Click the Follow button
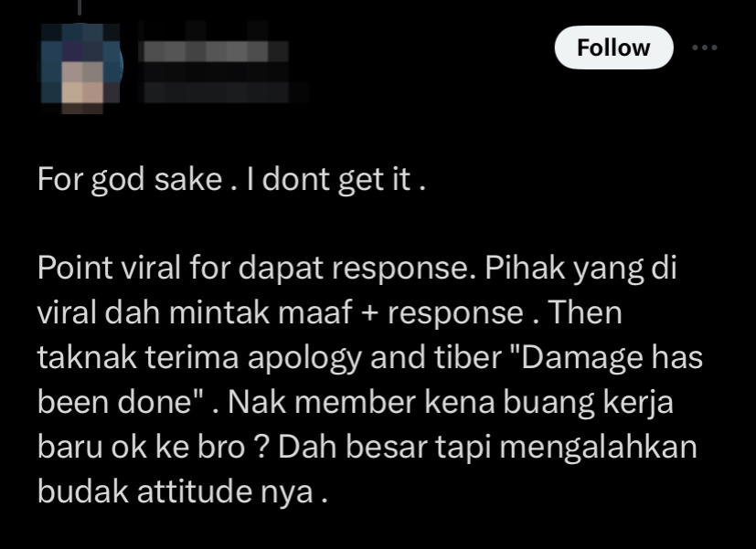The height and width of the screenshot is (549, 756). [613, 48]
